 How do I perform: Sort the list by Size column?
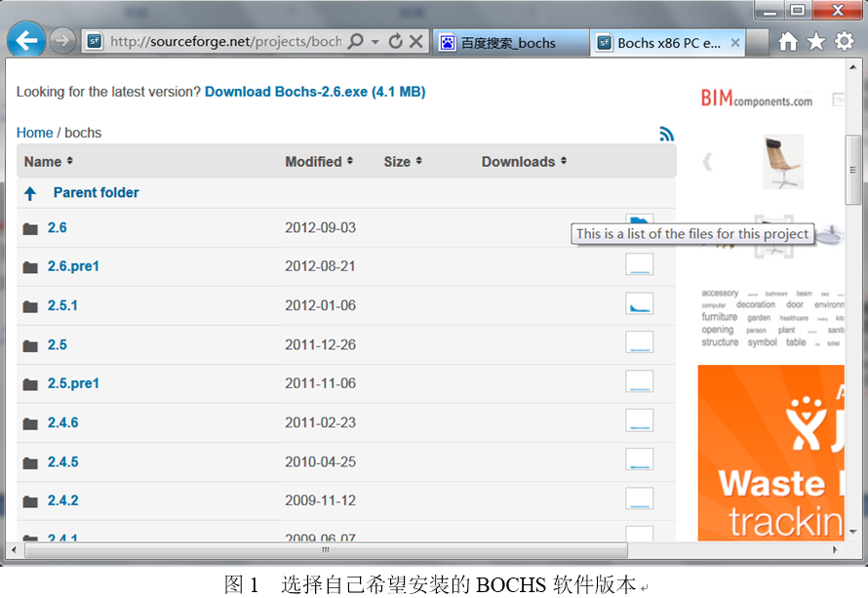pos(403,162)
